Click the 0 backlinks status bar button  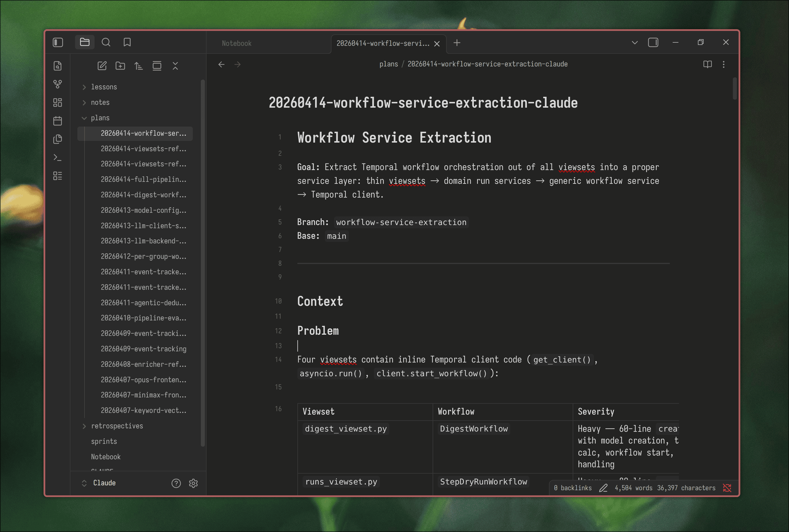572,488
